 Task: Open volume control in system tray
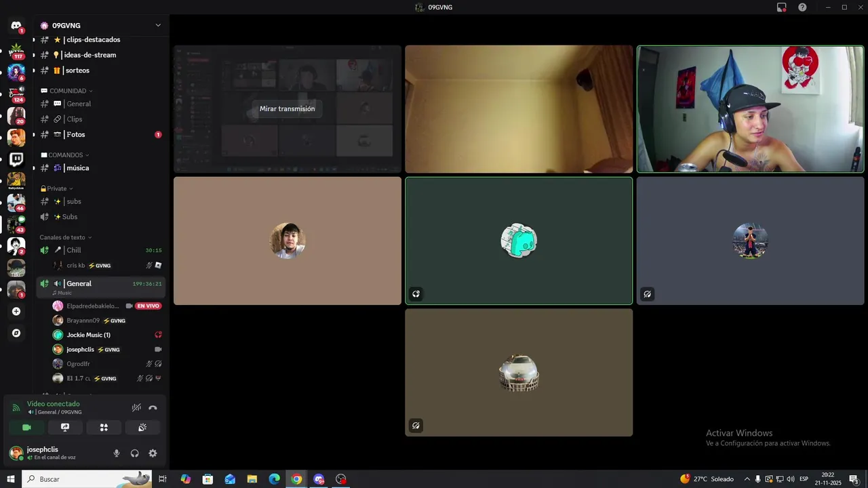point(791,479)
